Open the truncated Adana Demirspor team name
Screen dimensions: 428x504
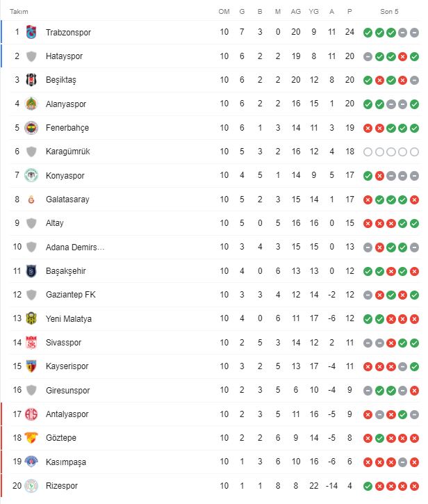pos(75,247)
